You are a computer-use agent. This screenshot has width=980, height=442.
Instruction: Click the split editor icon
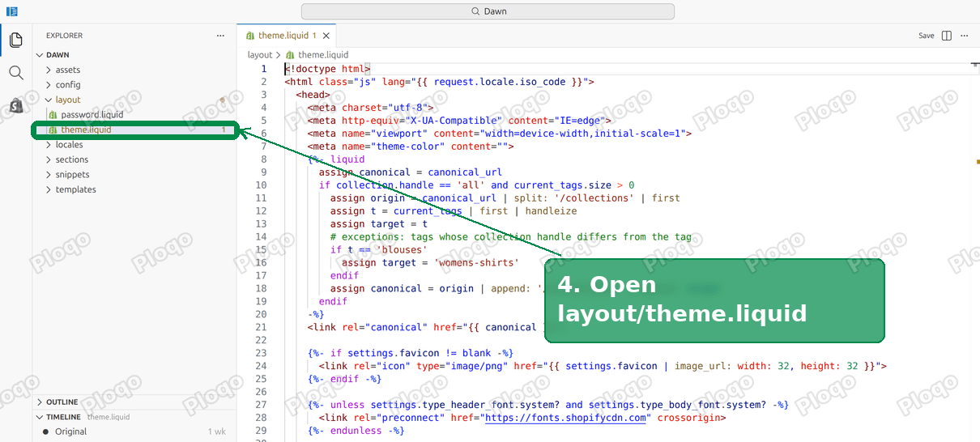click(x=947, y=36)
